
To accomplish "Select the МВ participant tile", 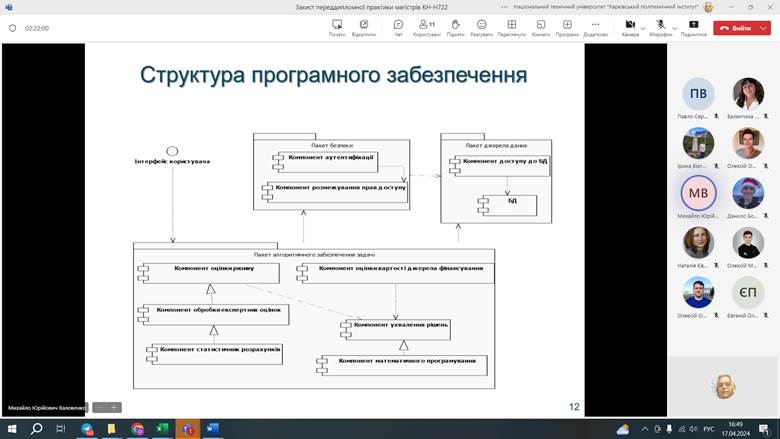I will tap(699, 193).
